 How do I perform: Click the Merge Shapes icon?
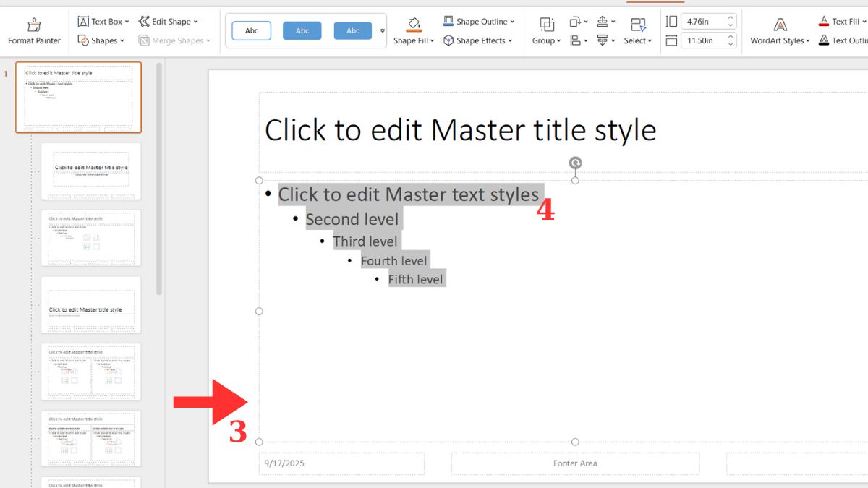[144, 40]
